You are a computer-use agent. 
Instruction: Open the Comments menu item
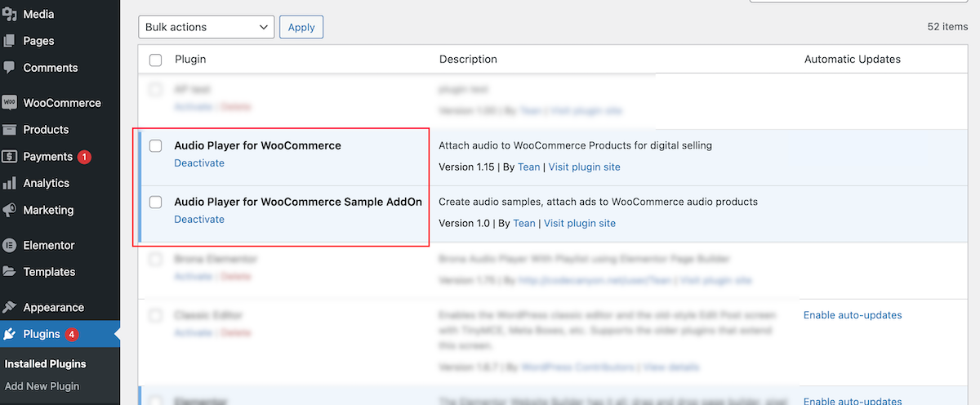50,68
